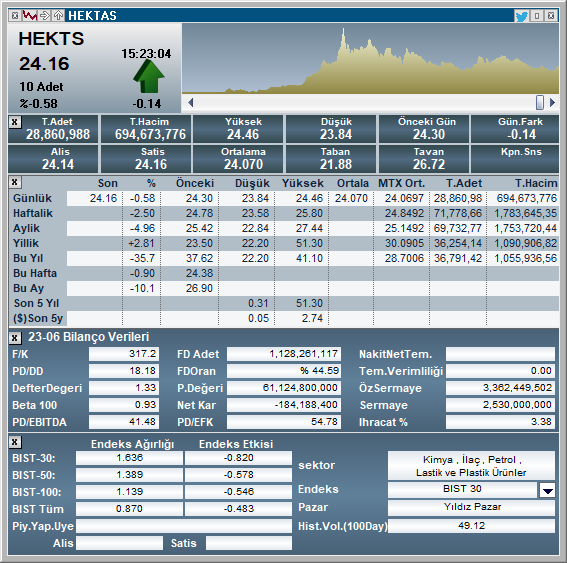This screenshot has height=563, width=567.
Task: Click the chart scroll right arrow
Action: (x=552, y=103)
